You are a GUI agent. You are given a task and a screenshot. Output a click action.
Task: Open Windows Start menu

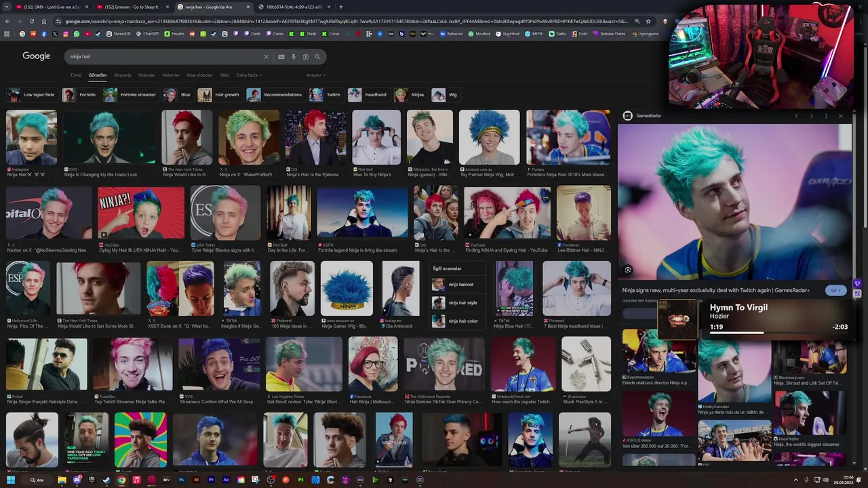[x=12, y=480]
